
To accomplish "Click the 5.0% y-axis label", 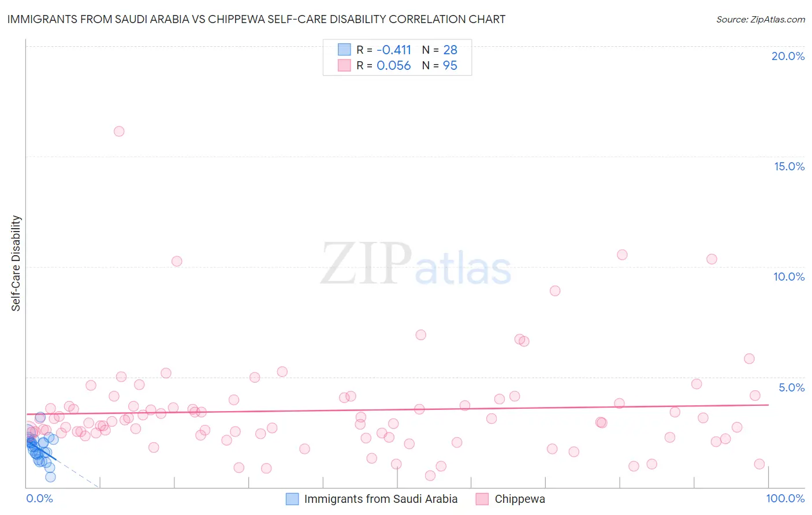I will click(x=791, y=387).
